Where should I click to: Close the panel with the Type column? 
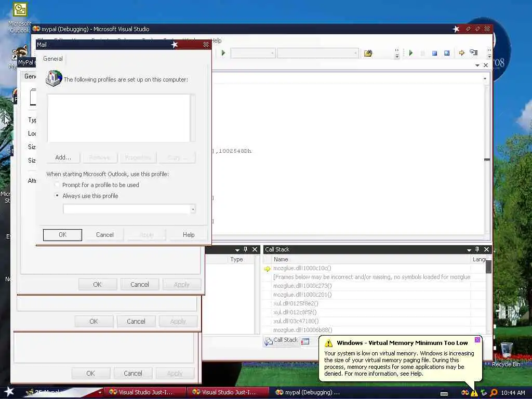pyautogui.click(x=255, y=249)
